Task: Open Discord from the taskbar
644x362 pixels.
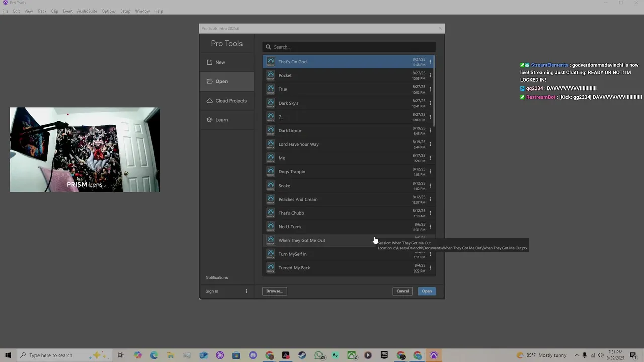Action: (253, 355)
